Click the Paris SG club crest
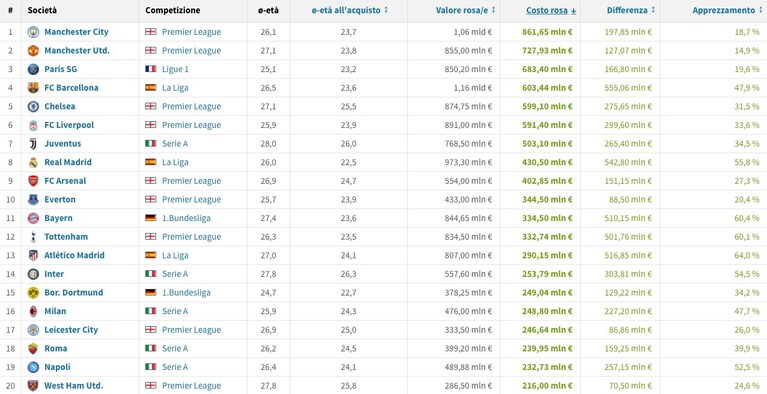This screenshot has height=394, width=767. point(33,69)
